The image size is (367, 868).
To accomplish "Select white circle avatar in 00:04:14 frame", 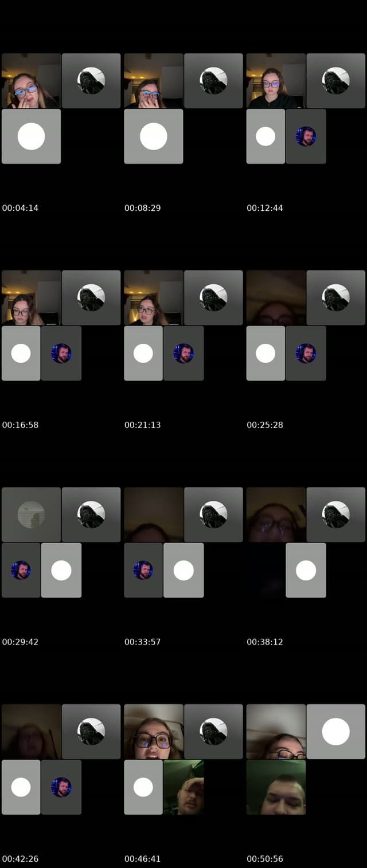I will (31, 136).
